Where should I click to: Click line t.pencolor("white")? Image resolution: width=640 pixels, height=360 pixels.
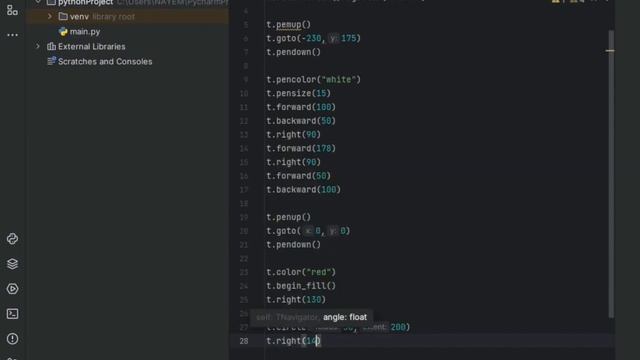[x=313, y=80]
